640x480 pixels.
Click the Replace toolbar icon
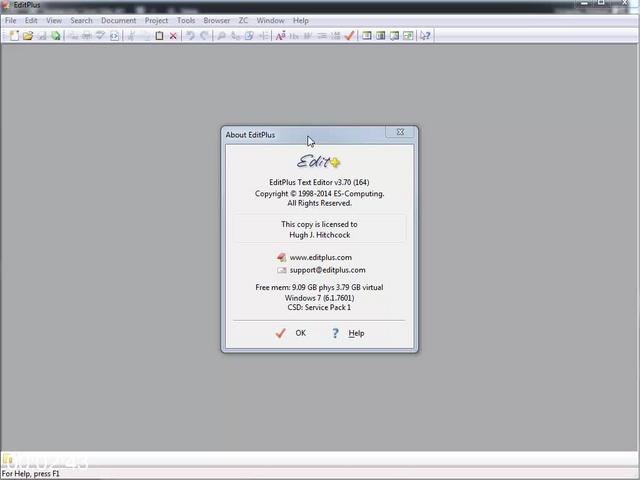coord(236,36)
